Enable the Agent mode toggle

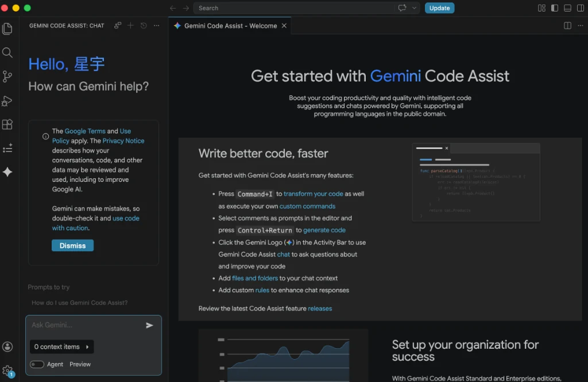pyautogui.click(x=37, y=364)
